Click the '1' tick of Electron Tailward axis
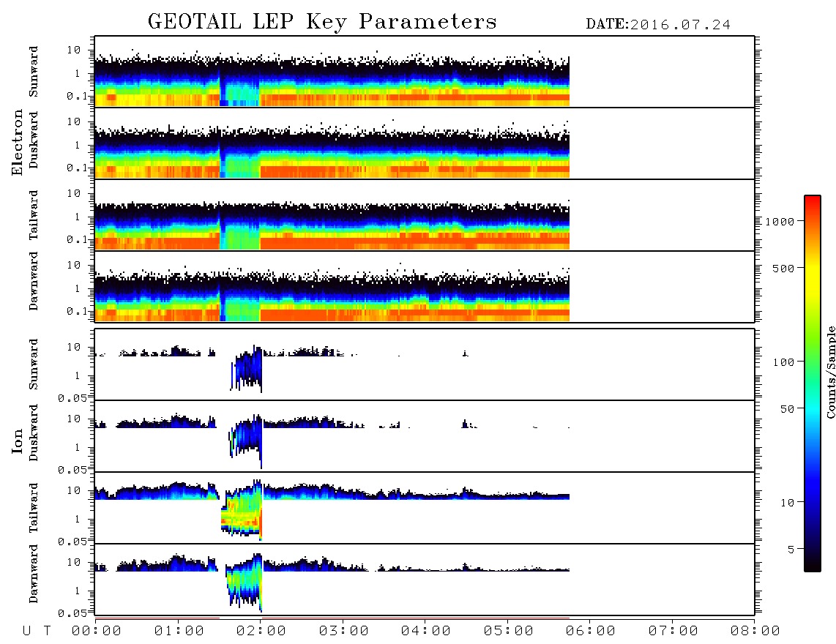This screenshot has width=836, height=644. coord(78,217)
